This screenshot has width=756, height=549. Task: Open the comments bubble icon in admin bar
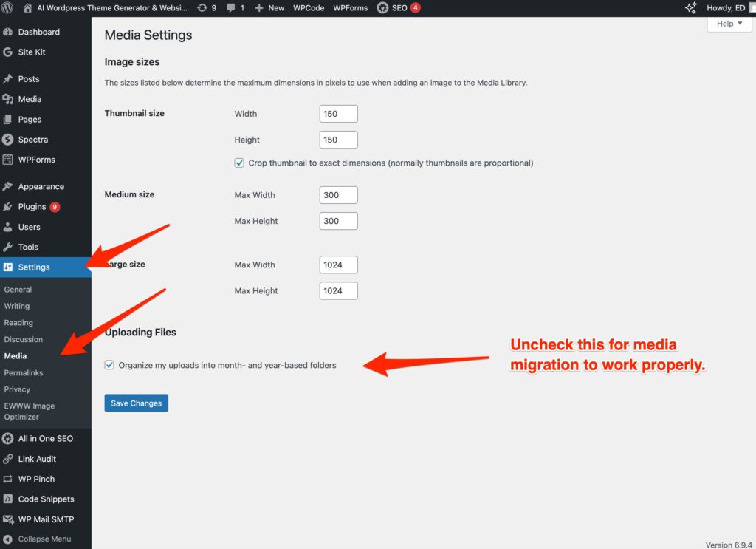232,8
